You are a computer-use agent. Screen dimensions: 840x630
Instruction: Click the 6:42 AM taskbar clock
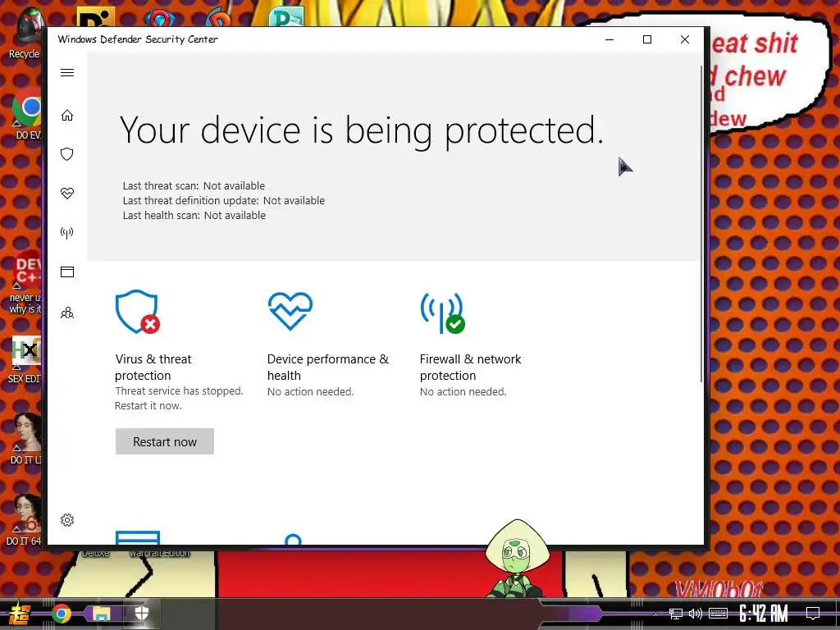764,614
